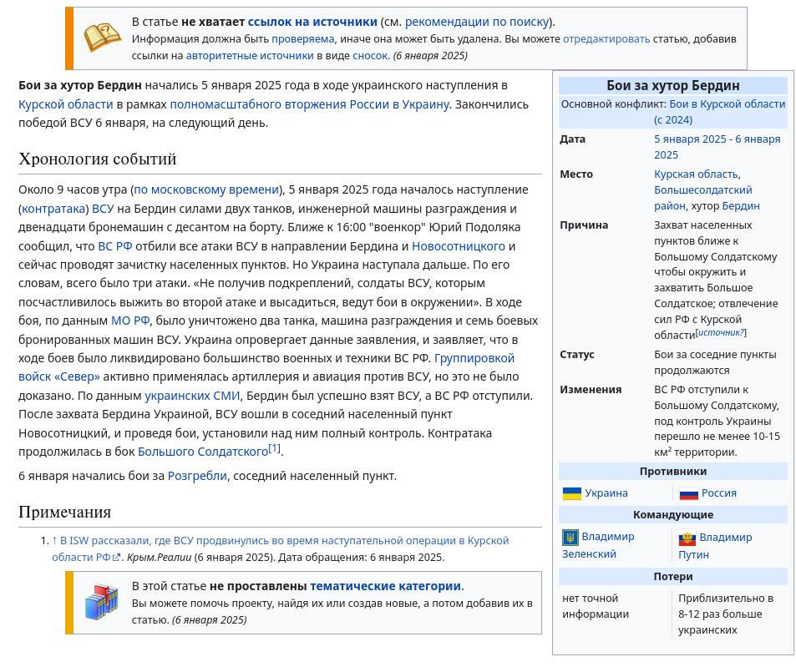Click the superscript «источник?» tag in infobox
The width and height of the screenshot is (796, 672).
721,332
